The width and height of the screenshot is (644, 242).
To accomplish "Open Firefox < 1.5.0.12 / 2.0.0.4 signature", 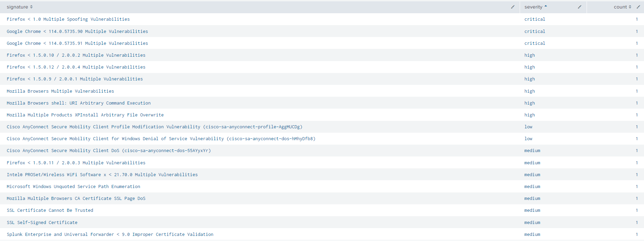I will [76, 67].
